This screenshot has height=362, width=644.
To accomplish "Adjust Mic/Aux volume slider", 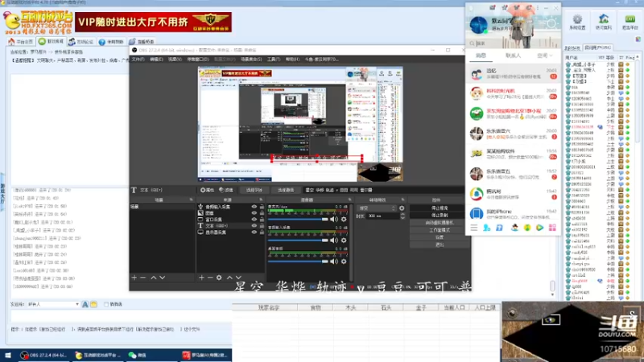I will 298,219.
